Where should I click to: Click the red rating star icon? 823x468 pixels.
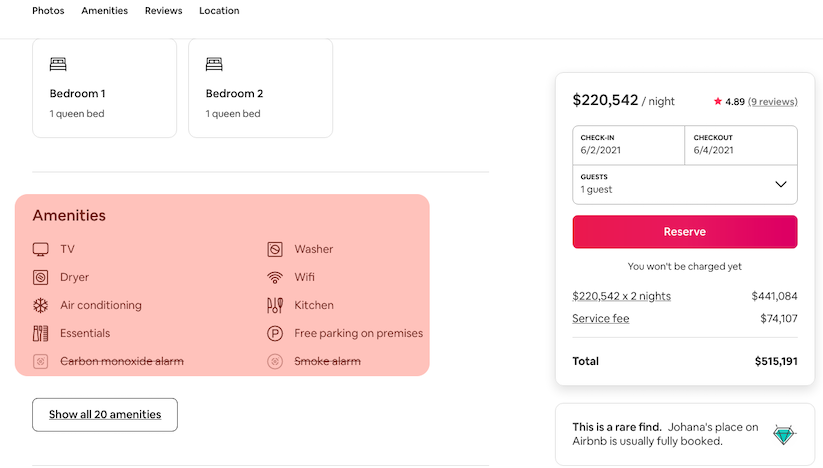[x=718, y=101]
